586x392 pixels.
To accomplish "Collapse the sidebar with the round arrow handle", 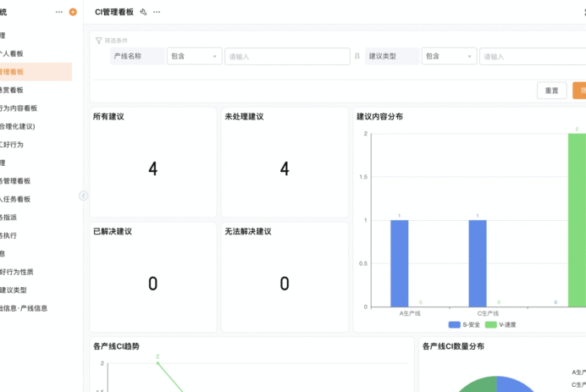I will [83, 196].
